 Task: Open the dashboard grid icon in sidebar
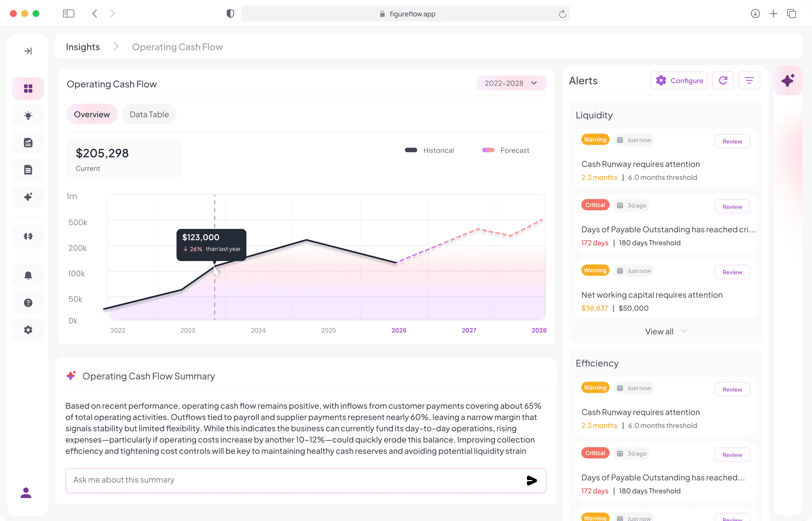coord(28,89)
